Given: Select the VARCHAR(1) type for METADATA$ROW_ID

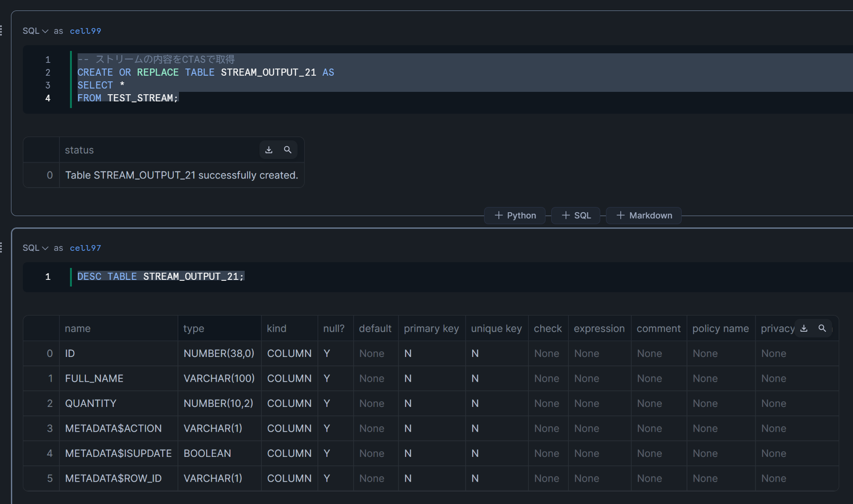Looking at the screenshot, I should (219, 478).
